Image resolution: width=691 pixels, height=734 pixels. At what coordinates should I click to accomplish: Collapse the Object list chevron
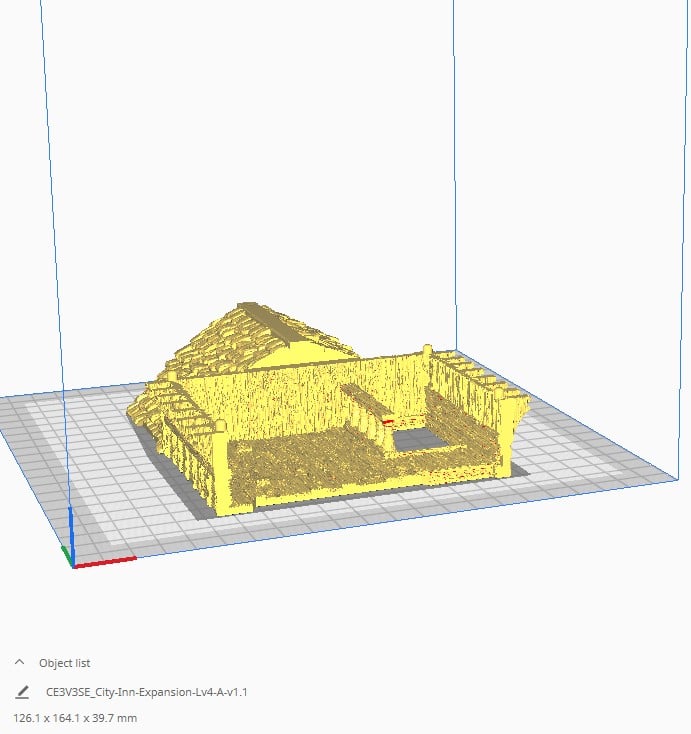(x=20, y=662)
